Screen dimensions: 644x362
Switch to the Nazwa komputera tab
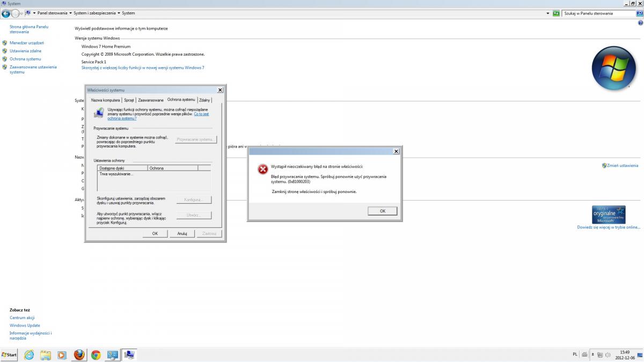click(105, 100)
